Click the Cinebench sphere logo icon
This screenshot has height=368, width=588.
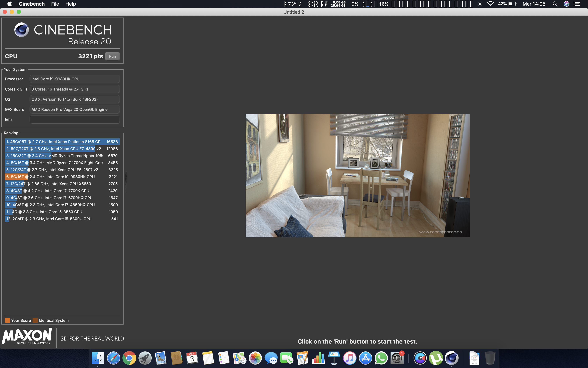pos(22,30)
